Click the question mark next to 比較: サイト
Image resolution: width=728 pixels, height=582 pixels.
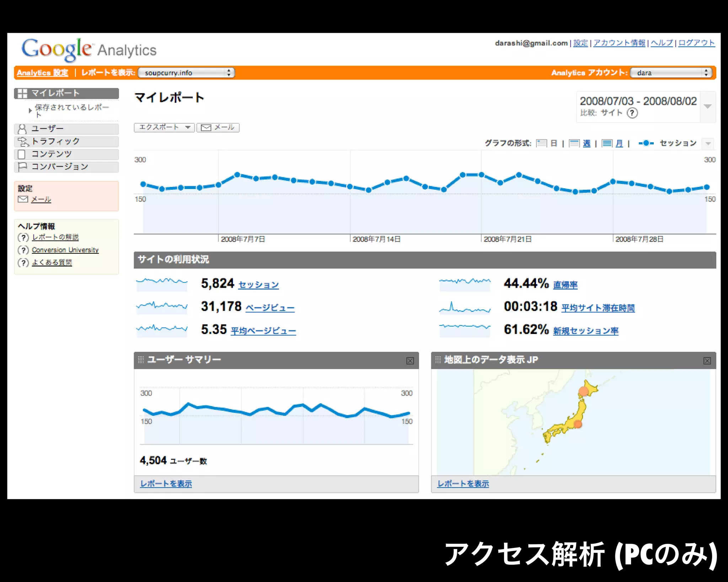click(x=632, y=113)
